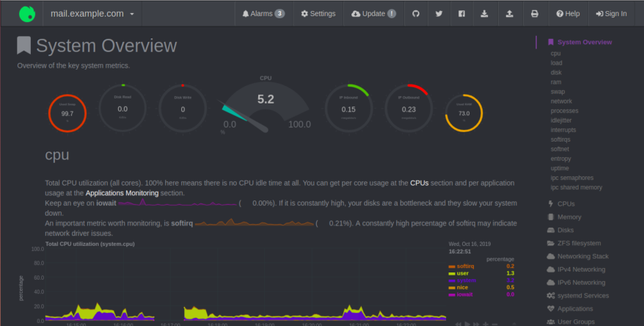Click the Facebook share icon
Viewport: 644px width, 326px height.
pos(461,13)
